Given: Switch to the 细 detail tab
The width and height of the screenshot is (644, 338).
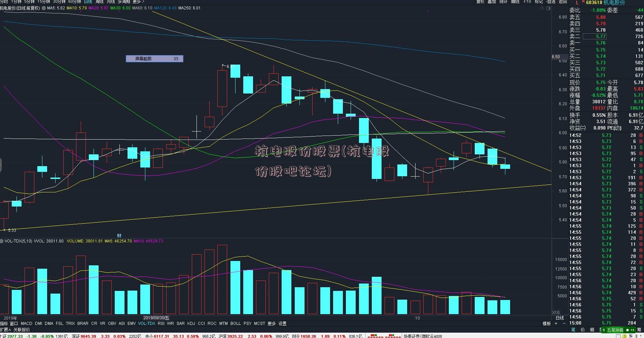Looking at the screenshot, I should pyautogui.click(x=592, y=330).
